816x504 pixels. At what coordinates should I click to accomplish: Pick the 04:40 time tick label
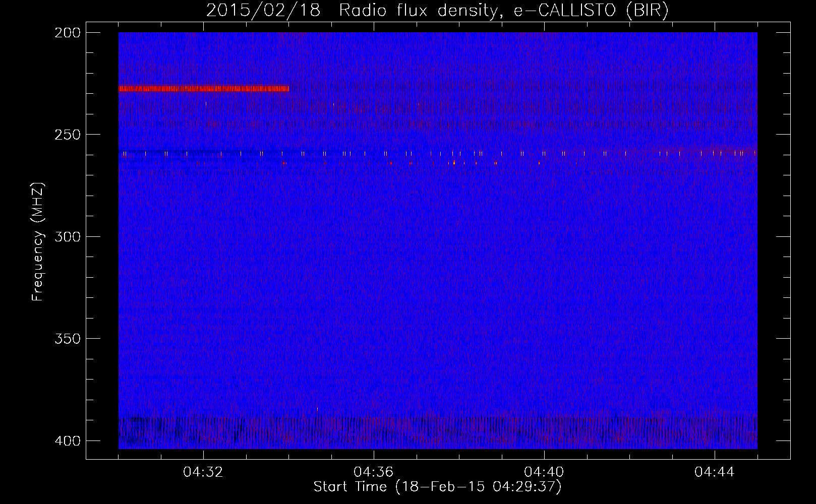click(x=544, y=472)
